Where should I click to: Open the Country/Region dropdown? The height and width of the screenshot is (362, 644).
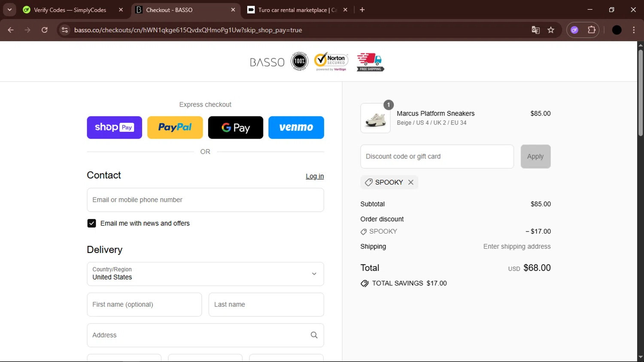pos(205,274)
